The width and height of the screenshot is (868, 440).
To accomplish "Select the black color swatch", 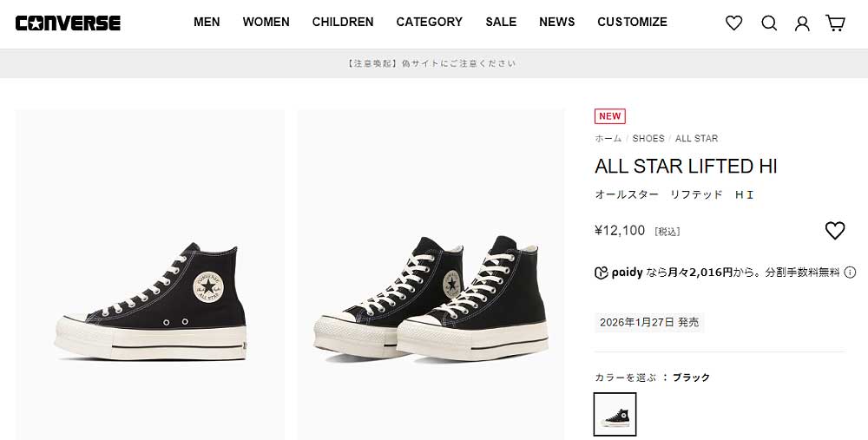I will pyautogui.click(x=615, y=414).
